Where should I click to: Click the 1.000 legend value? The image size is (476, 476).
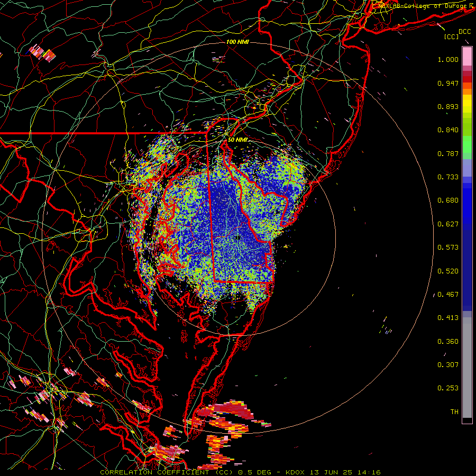[x=448, y=59]
